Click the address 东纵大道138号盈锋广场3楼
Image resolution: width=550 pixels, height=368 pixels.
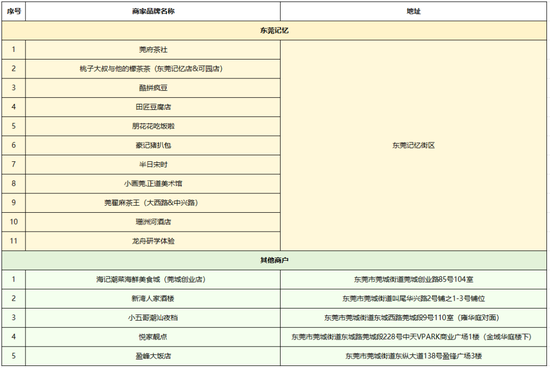[x=413, y=356]
